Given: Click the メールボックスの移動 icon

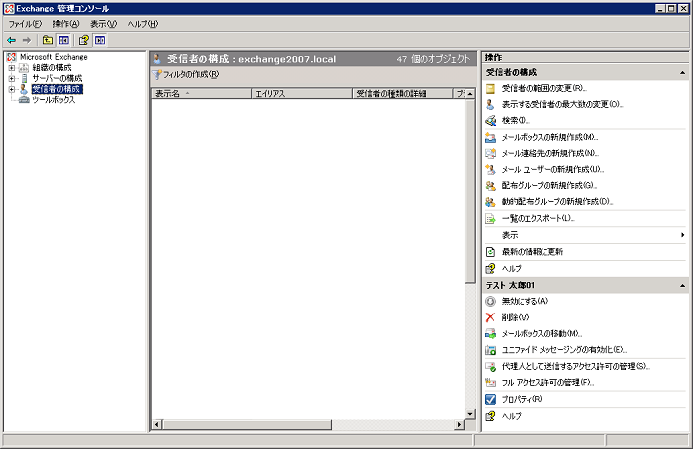Looking at the screenshot, I should point(490,334).
